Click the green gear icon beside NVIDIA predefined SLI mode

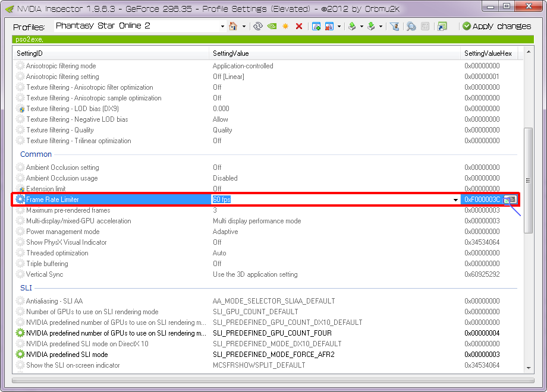[20, 355]
